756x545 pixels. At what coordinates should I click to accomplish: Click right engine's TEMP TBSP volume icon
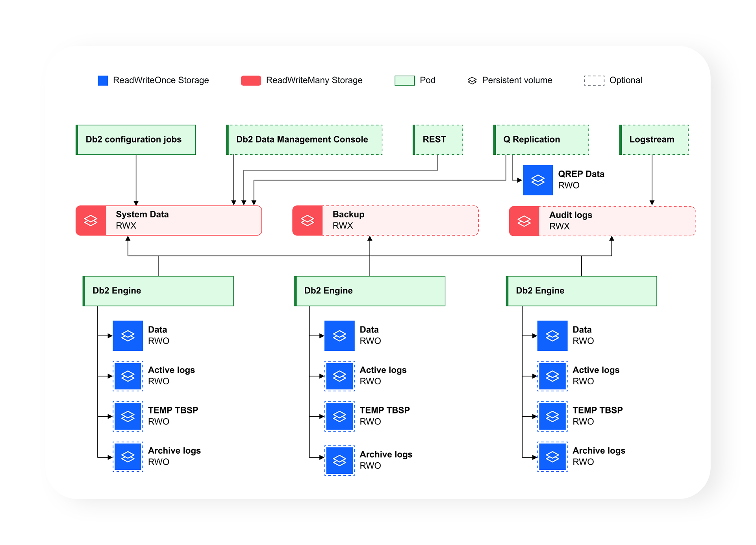click(x=552, y=416)
